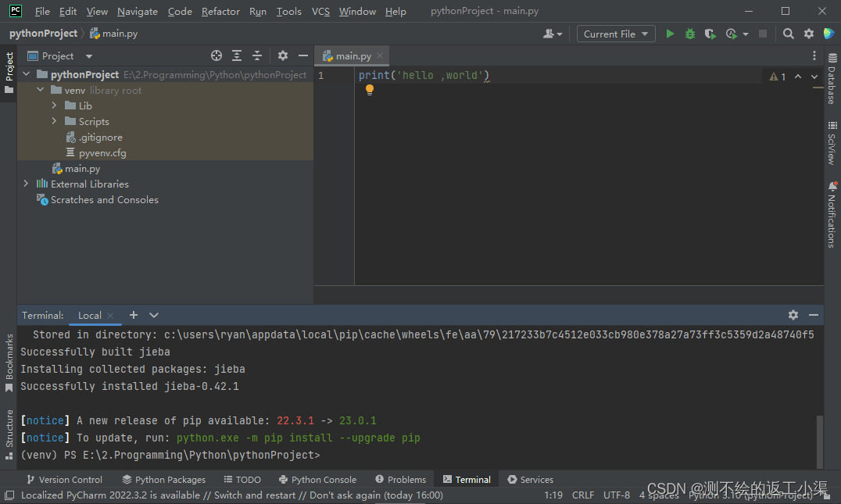Click the CRLF line separator indicator
Screen dimensions: 841x504
coord(583,495)
